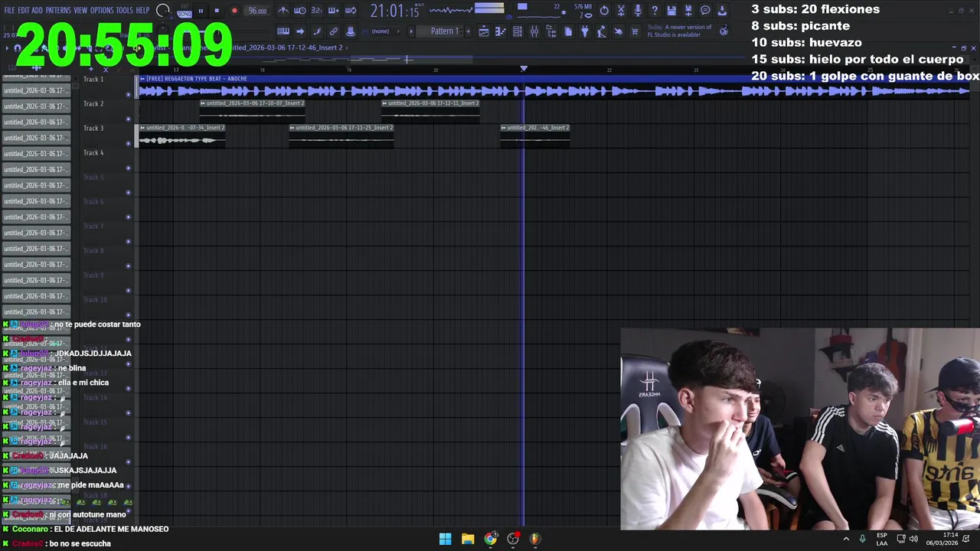980x551 pixels.
Task: Toggle PAT/SONG playback mode
Action: click(185, 11)
